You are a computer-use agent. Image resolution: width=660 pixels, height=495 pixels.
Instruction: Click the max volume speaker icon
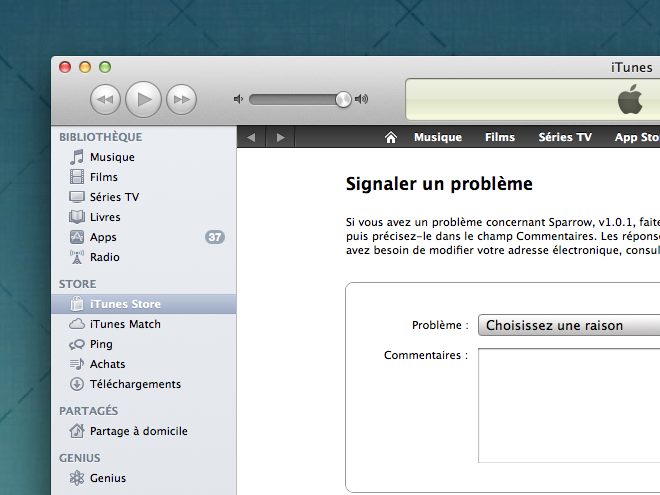(361, 99)
